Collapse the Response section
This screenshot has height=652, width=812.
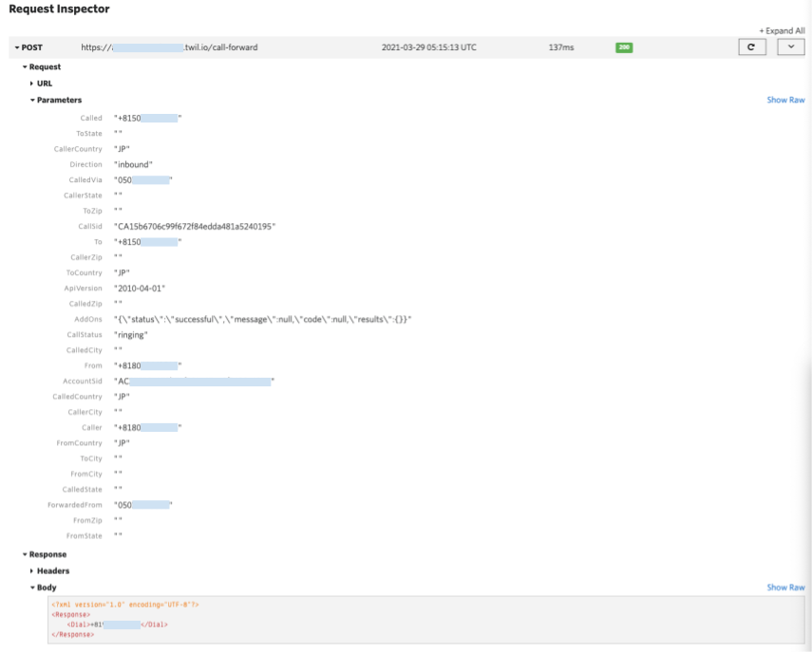tap(45, 554)
